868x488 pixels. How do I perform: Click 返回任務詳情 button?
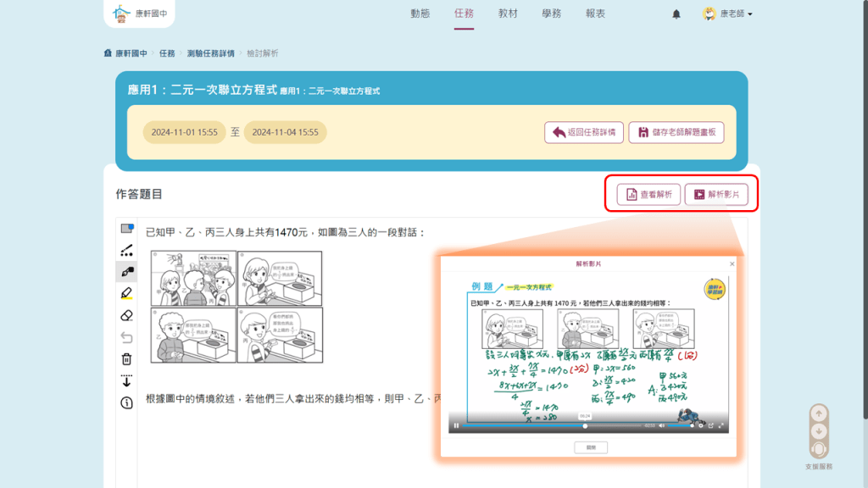584,133
